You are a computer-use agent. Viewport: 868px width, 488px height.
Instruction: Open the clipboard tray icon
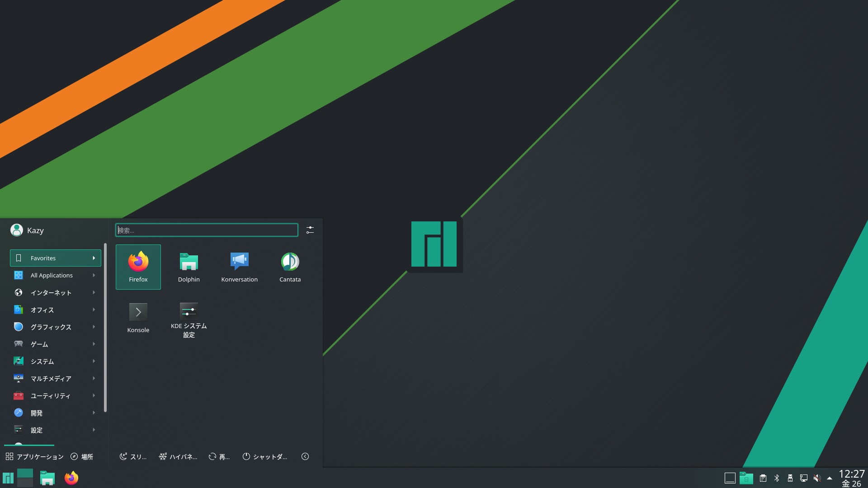[x=763, y=478]
